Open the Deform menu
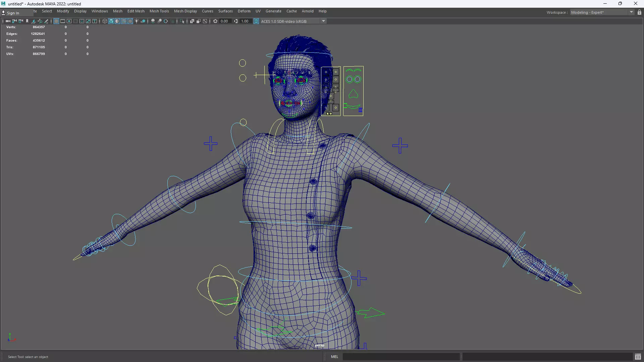The width and height of the screenshot is (644, 362). click(x=244, y=11)
